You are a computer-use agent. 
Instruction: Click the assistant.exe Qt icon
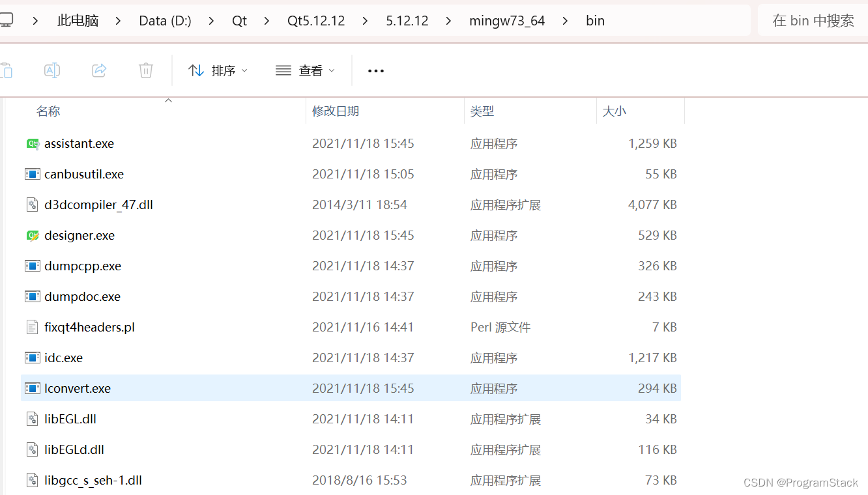click(x=33, y=144)
